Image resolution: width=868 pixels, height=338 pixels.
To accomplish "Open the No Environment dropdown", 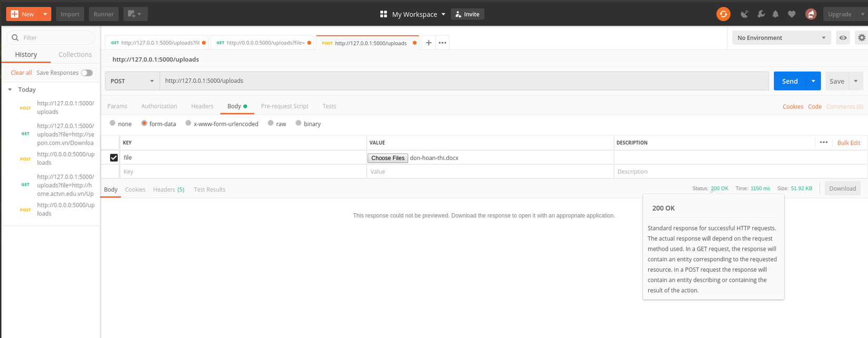I will 781,38.
